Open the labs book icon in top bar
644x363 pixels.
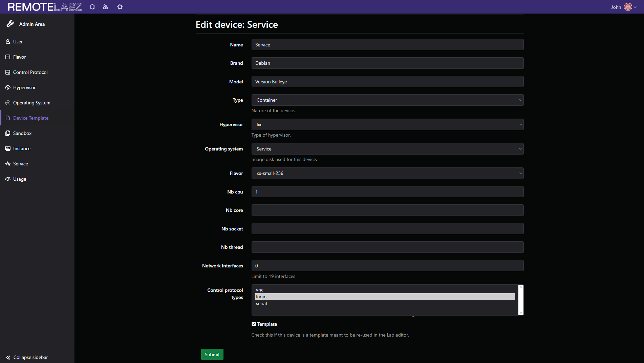[92, 7]
